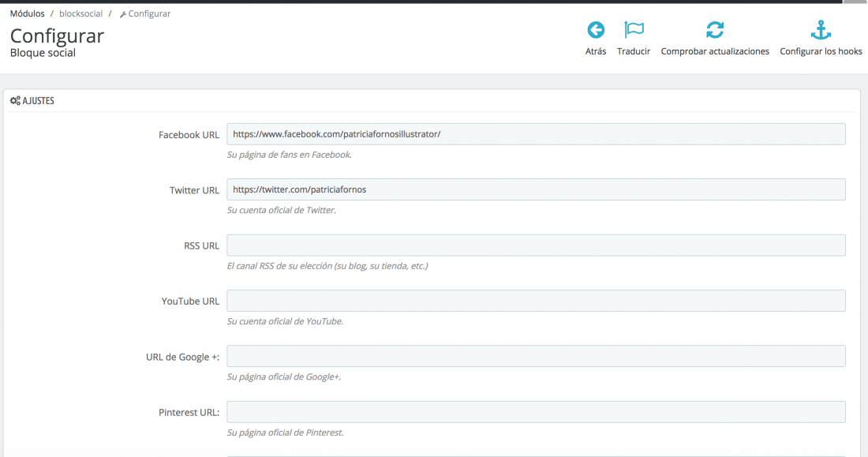Viewport: 868px width, 457px height.
Task: Click the wrench icon in the breadcrumb
Action: coord(123,14)
